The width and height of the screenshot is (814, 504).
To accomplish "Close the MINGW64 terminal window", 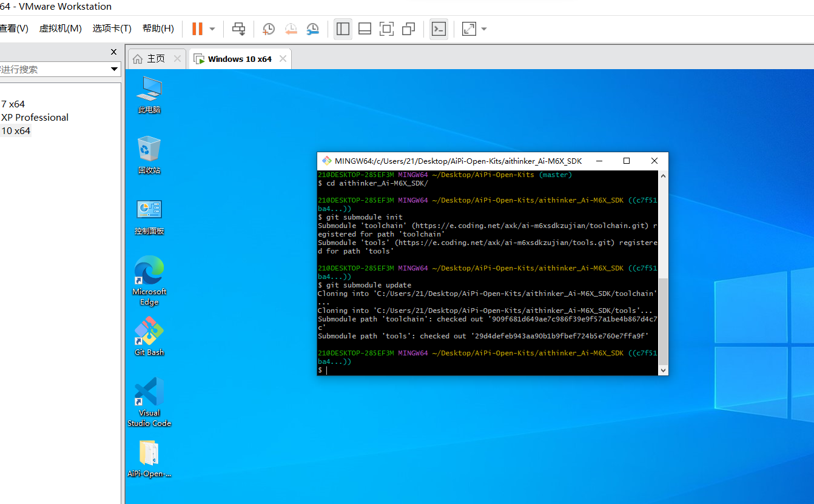I will click(654, 161).
